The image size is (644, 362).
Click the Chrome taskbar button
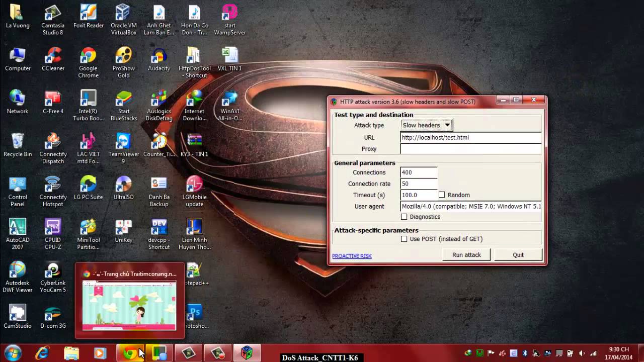tap(130, 353)
